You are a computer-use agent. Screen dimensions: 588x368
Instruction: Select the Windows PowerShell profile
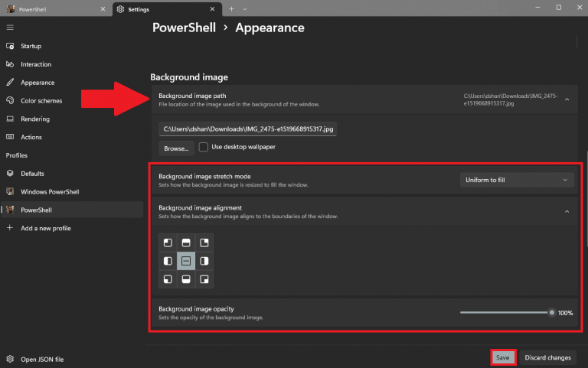(72, 191)
